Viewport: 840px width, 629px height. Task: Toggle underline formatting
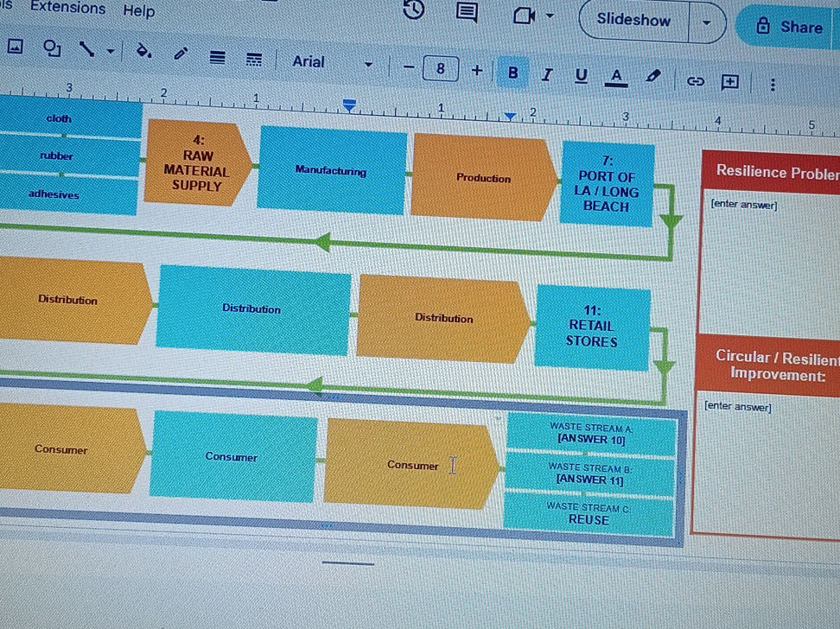pyautogui.click(x=582, y=76)
